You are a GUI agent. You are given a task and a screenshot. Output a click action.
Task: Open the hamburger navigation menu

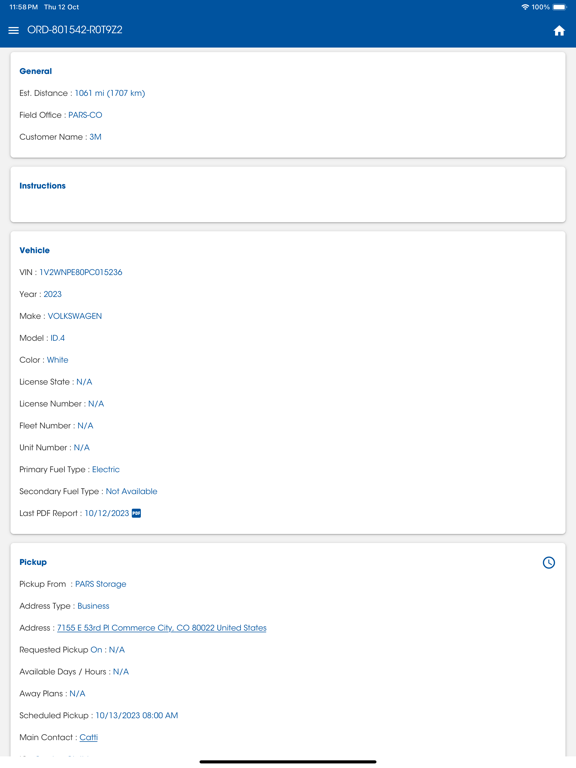point(14,30)
